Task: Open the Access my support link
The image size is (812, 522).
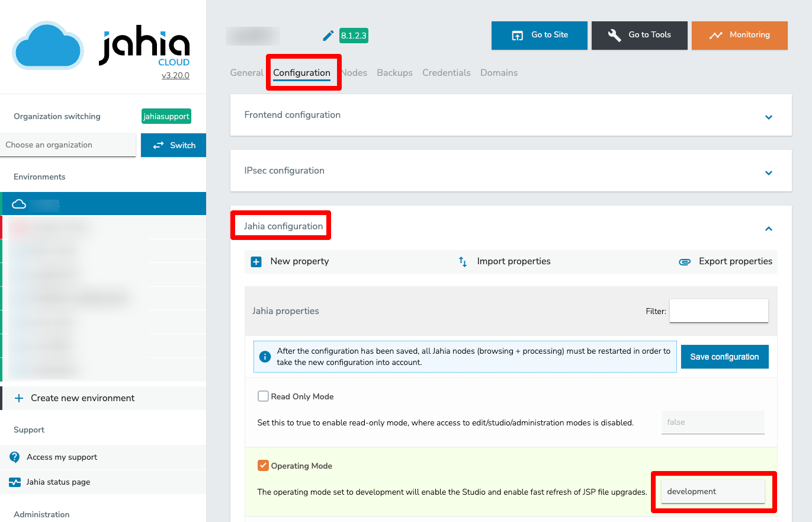Action: 62,457
